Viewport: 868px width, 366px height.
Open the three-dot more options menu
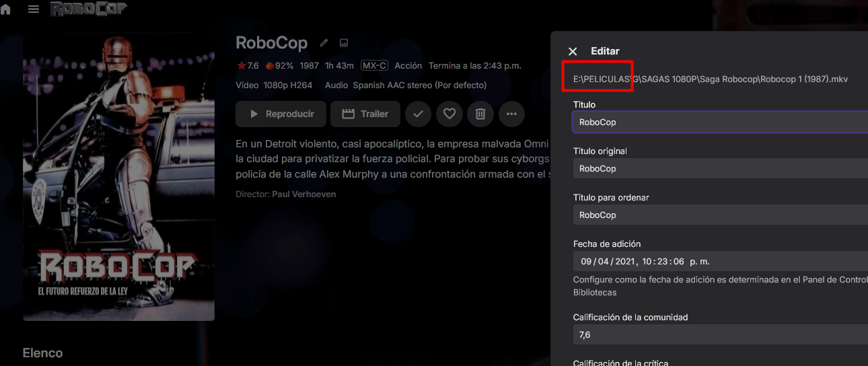[511, 114]
